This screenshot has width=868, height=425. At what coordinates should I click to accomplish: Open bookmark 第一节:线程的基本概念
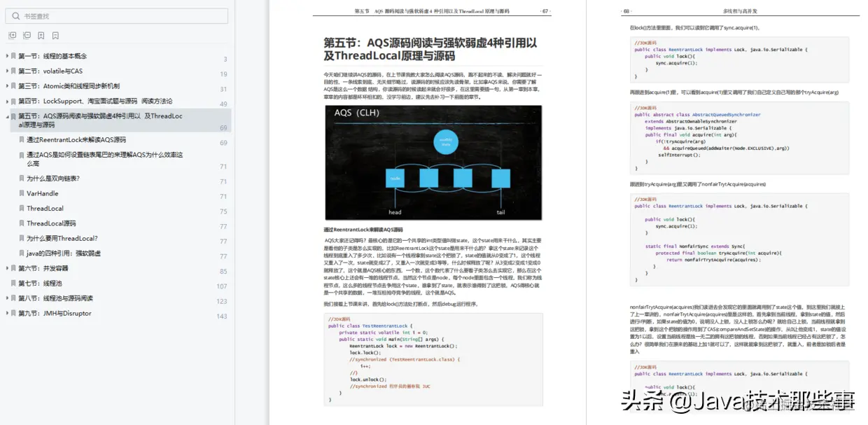click(52, 56)
